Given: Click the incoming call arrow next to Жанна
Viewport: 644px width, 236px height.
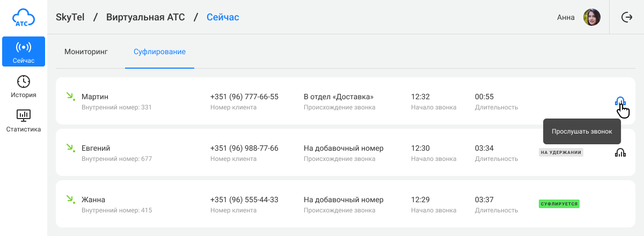Looking at the screenshot, I should pos(70,200).
